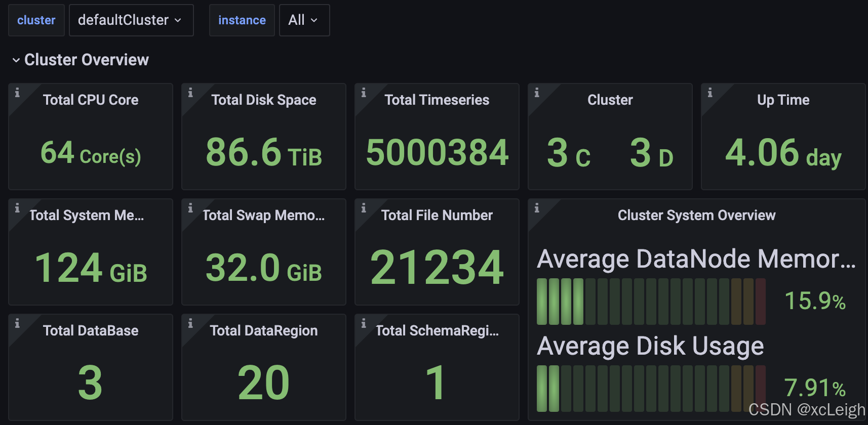The width and height of the screenshot is (868, 425).
Task: Click the Total SchemaRegion value 1
Action: point(436,383)
